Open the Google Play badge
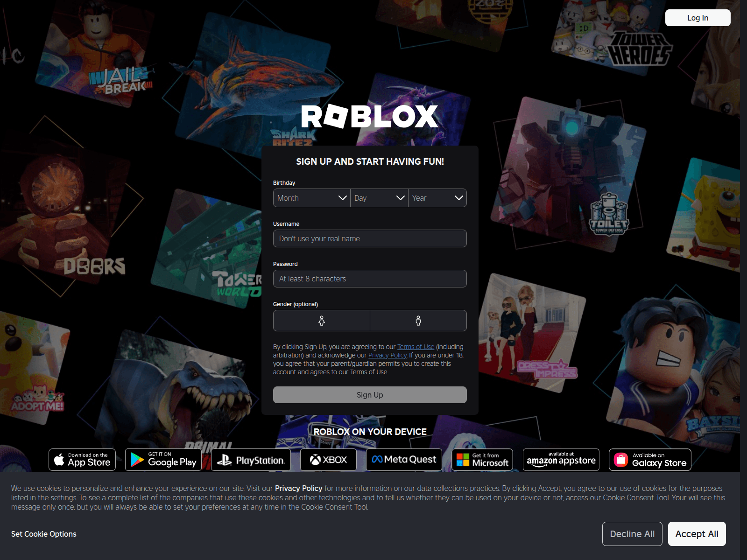Viewport: 747px width, 560px height. 163,460
